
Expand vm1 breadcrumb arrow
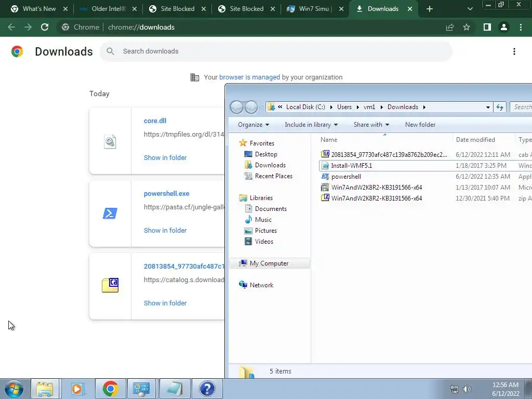click(381, 107)
